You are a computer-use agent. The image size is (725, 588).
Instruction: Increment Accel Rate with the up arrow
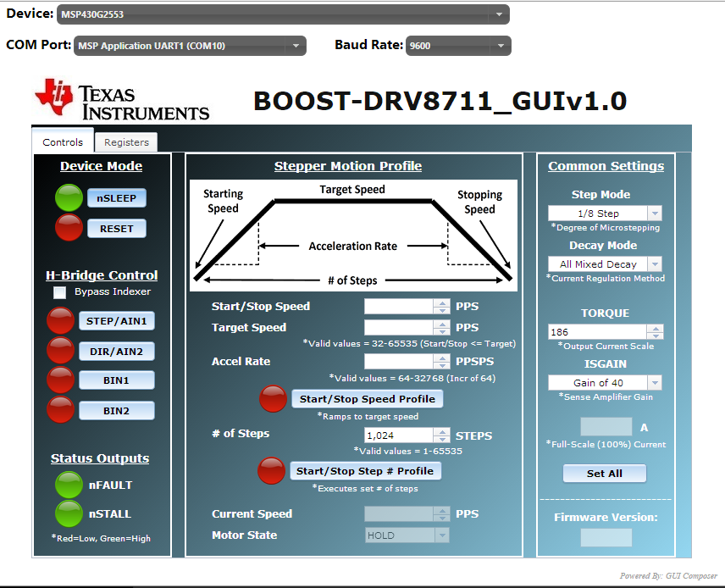[442, 358]
